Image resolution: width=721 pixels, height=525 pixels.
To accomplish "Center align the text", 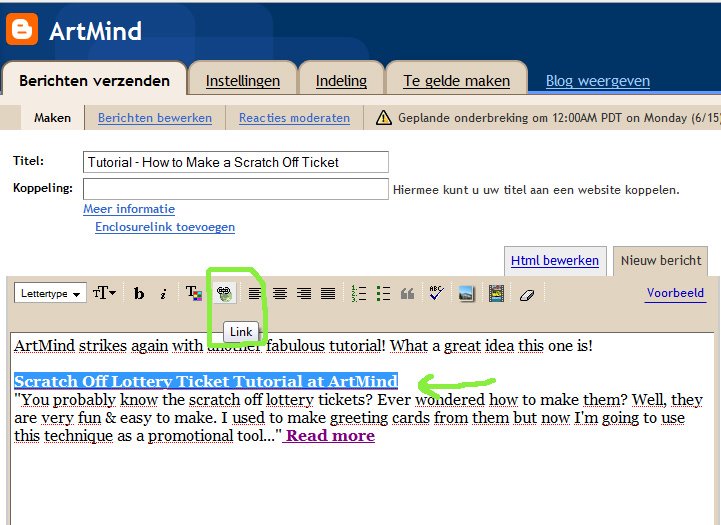I will [280, 293].
